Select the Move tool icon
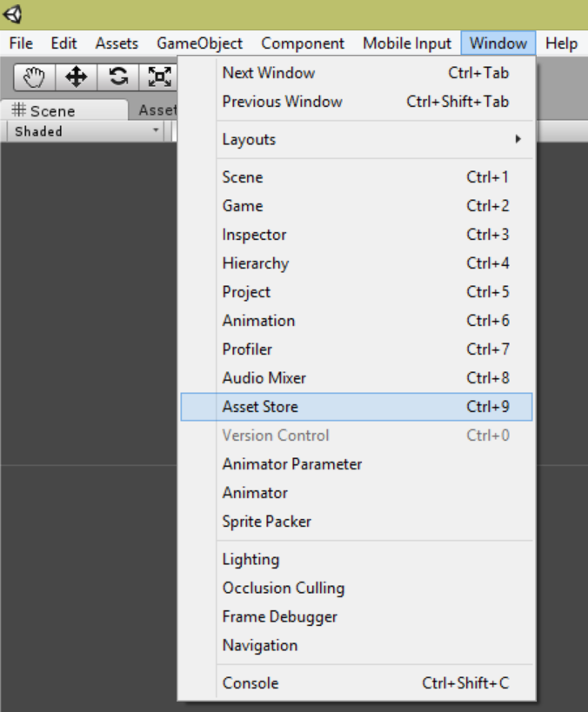This screenshot has width=588, height=712. point(76,77)
